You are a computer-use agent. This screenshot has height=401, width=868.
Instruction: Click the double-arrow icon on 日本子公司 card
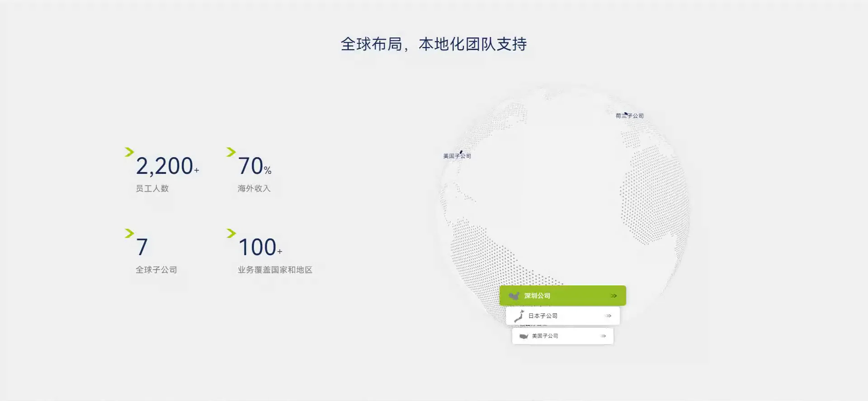coord(609,316)
